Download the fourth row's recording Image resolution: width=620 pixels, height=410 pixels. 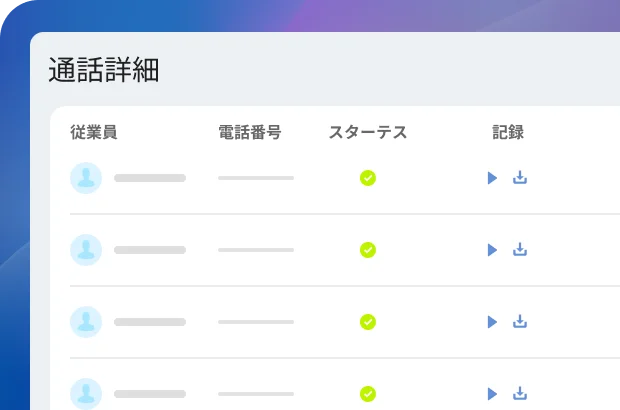520,393
